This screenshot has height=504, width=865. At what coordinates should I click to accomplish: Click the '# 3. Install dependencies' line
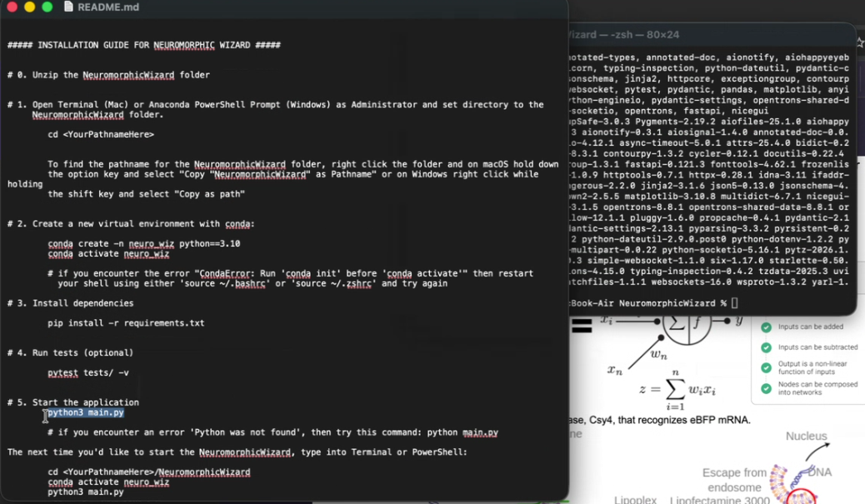pyautogui.click(x=71, y=303)
